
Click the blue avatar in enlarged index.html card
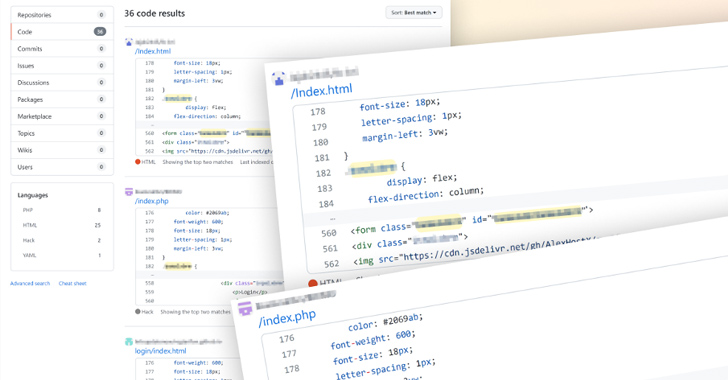pyautogui.click(x=279, y=79)
